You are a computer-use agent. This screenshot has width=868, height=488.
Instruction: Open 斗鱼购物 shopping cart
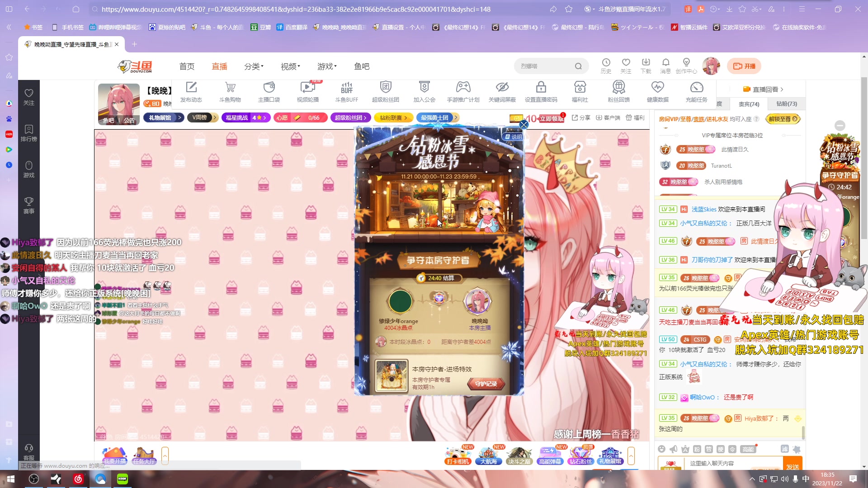[x=230, y=92]
